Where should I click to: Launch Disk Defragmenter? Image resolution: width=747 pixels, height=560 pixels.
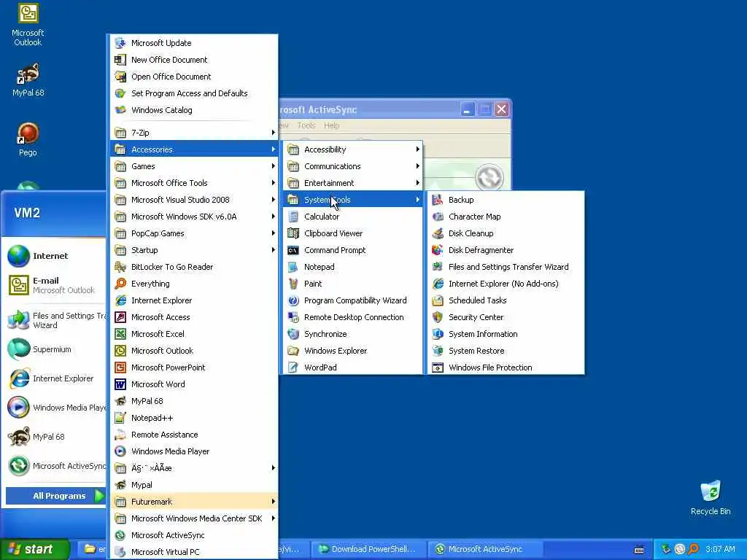pyautogui.click(x=506, y=250)
